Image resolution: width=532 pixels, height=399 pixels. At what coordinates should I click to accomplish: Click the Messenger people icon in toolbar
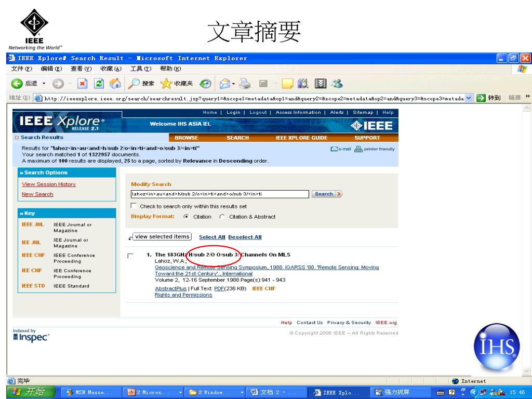click(337, 84)
